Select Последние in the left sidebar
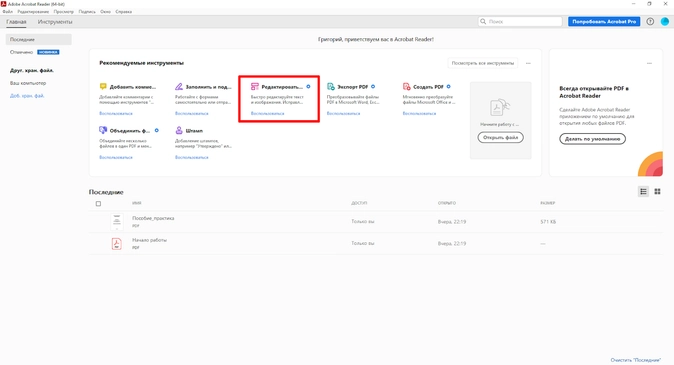 (39, 40)
